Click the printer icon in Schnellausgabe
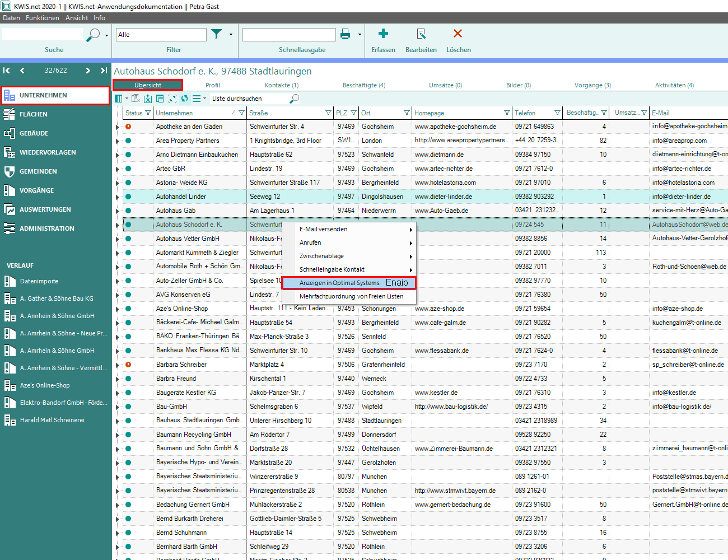The image size is (728, 560). 346,35
